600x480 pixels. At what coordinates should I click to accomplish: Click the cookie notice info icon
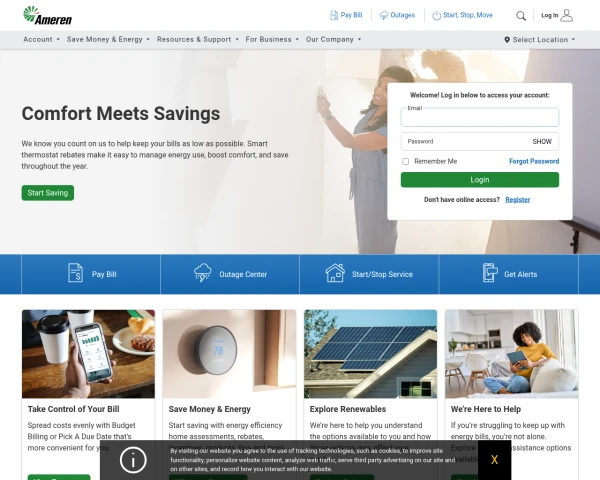[x=133, y=460]
